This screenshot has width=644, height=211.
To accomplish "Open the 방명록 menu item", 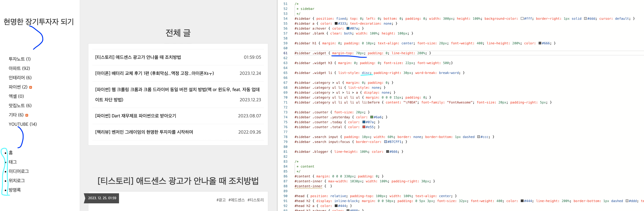I will point(15,190).
